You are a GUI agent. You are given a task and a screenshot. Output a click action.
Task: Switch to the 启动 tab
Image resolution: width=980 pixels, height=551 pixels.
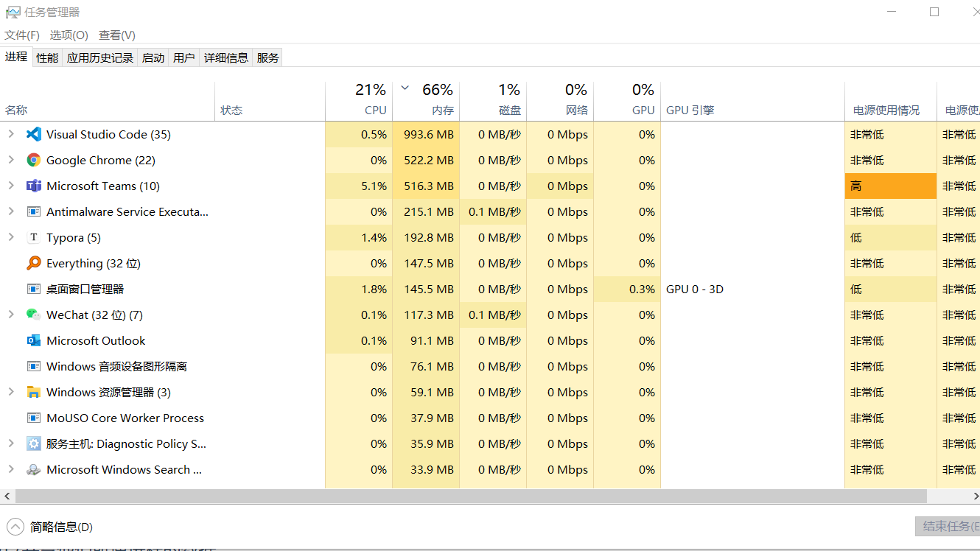[x=153, y=57]
